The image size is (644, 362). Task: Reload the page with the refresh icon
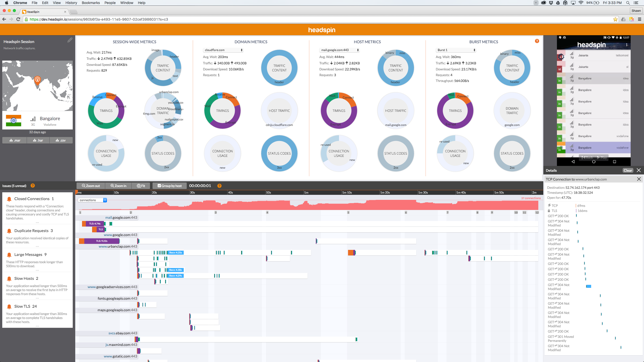pyautogui.click(x=18, y=19)
